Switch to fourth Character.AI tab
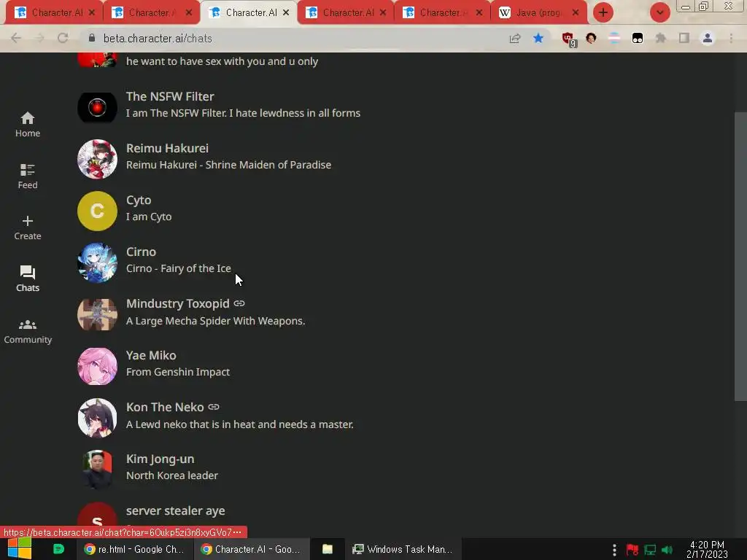The image size is (747, 560). [344, 13]
